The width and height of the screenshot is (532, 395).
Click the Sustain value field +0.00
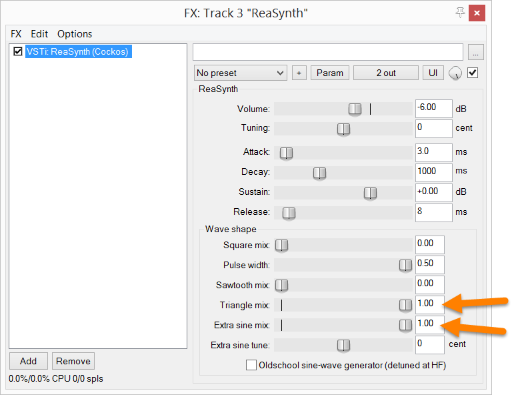tap(433, 193)
